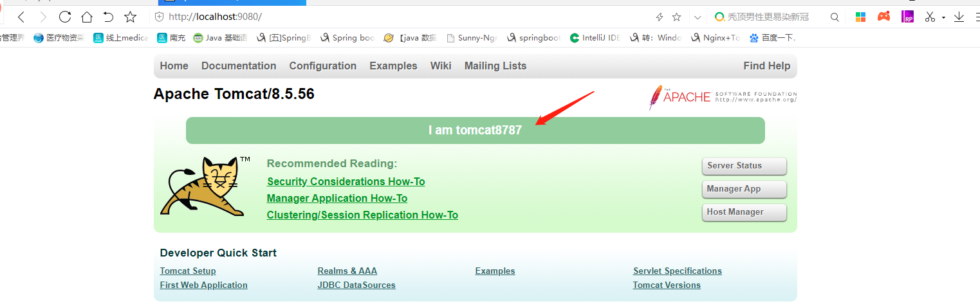Open the 南充 bookmark
980x306 pixels.
(171, 38)
